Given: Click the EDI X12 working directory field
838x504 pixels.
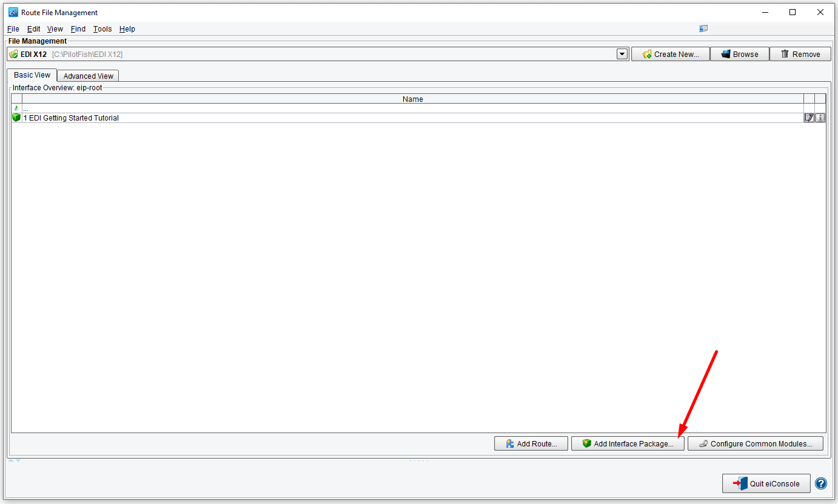Looking at the screenshot, I should pyautogui.click(x=318, y=54).
